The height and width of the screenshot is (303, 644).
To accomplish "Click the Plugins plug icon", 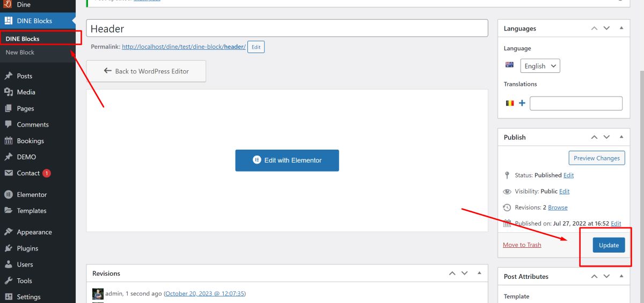I will click(x=8, y=248).
